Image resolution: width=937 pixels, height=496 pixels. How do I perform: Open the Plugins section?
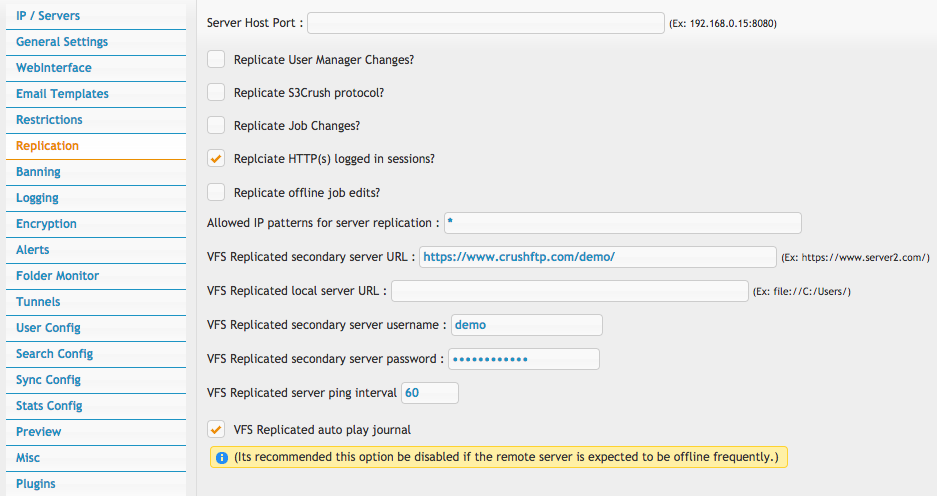[96, 484]
